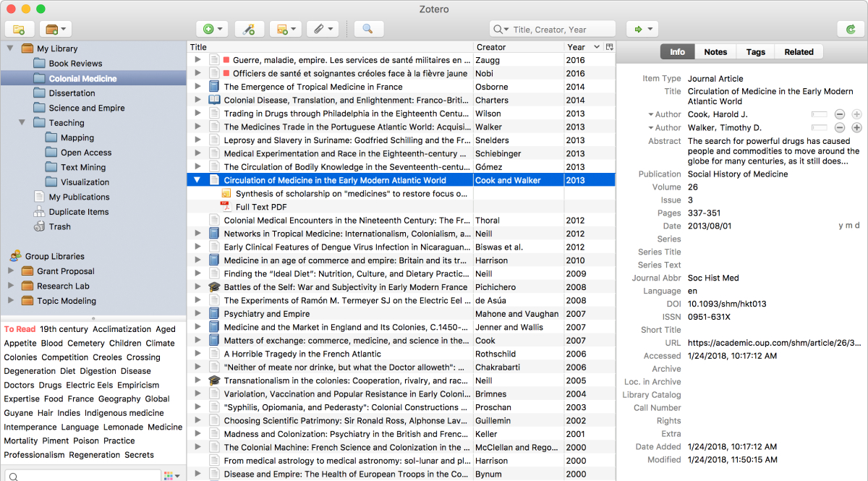Click the New Collection toolbar icon
This screenshot has height=481, width=868.
click(x=19, y=29)
